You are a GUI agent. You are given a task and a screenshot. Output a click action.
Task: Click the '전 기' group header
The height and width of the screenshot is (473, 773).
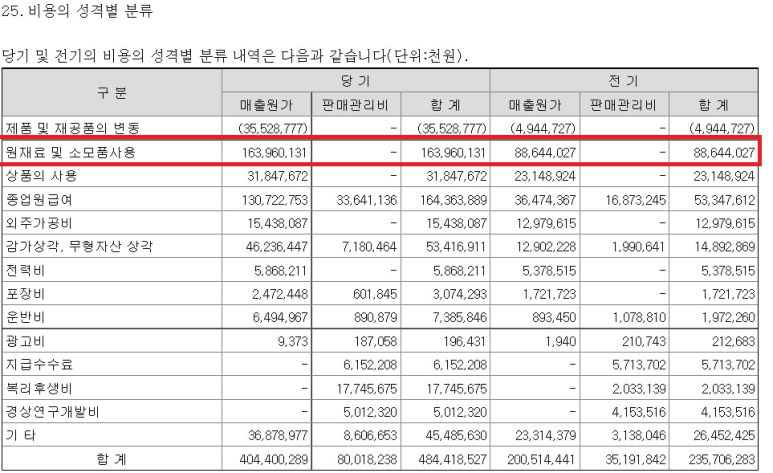[x=624, y=80]
